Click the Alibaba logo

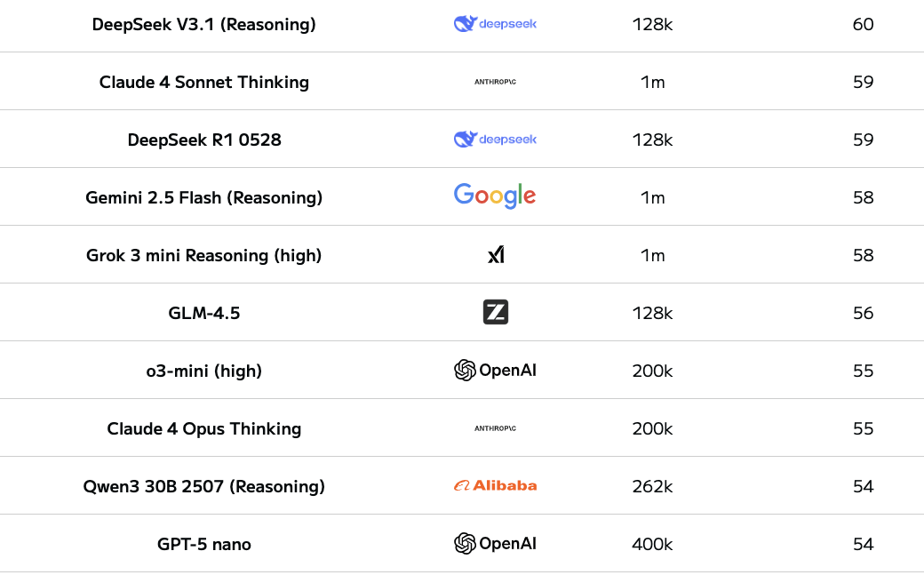pyautogui.click(x=495, y=485)
